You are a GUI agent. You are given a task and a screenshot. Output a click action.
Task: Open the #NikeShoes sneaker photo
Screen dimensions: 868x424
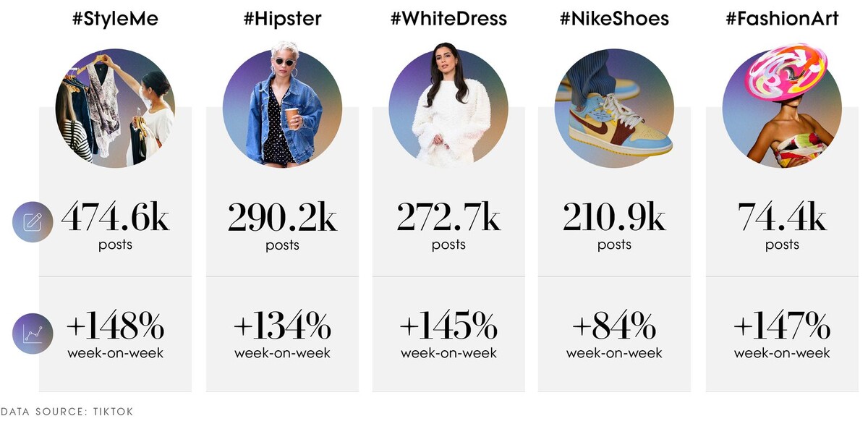click(614, 109)
